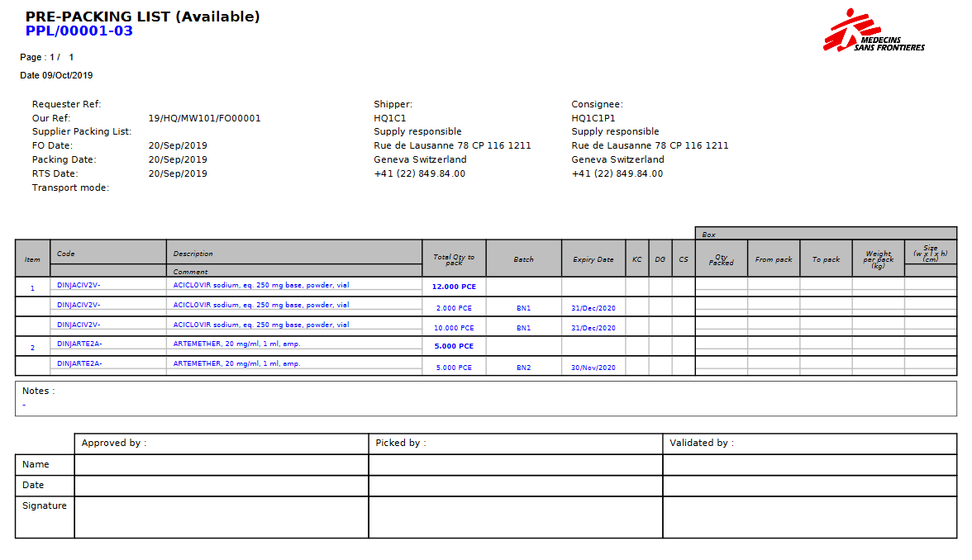This screenshot has height=560, width=972.
Task: Click the Expiry Date column header
Action: point(593,259)
